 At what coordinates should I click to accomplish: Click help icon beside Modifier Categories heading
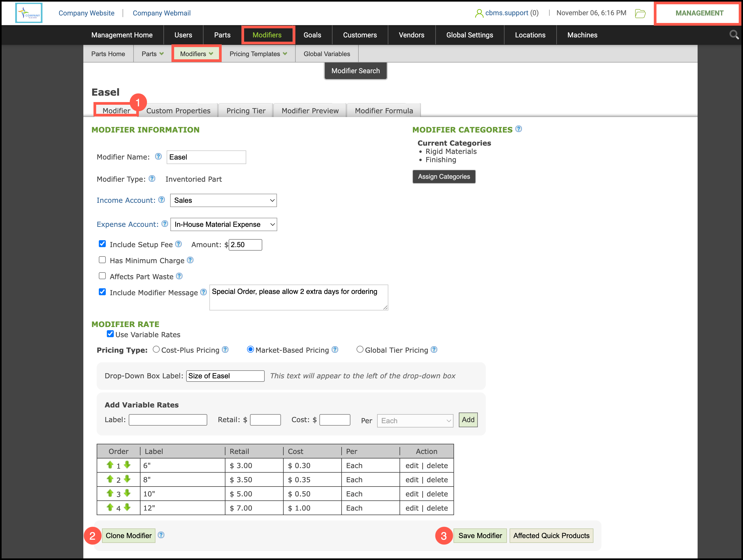[519, 129]
